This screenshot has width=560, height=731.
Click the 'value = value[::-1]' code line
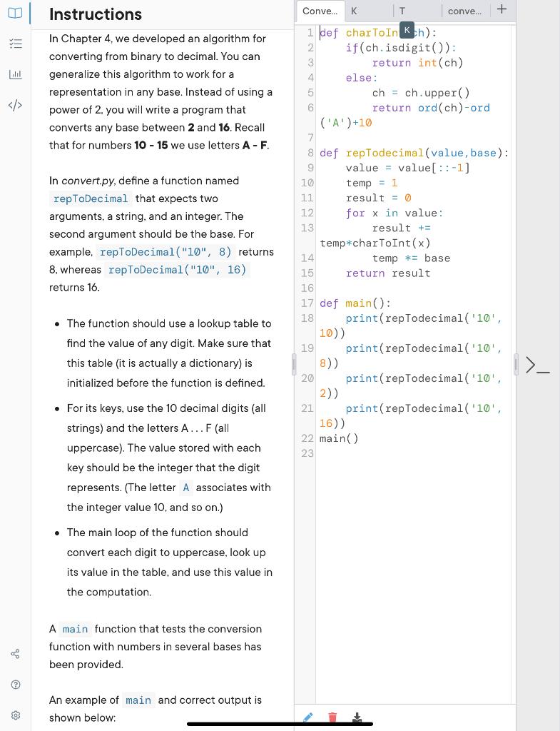(407, 168)
